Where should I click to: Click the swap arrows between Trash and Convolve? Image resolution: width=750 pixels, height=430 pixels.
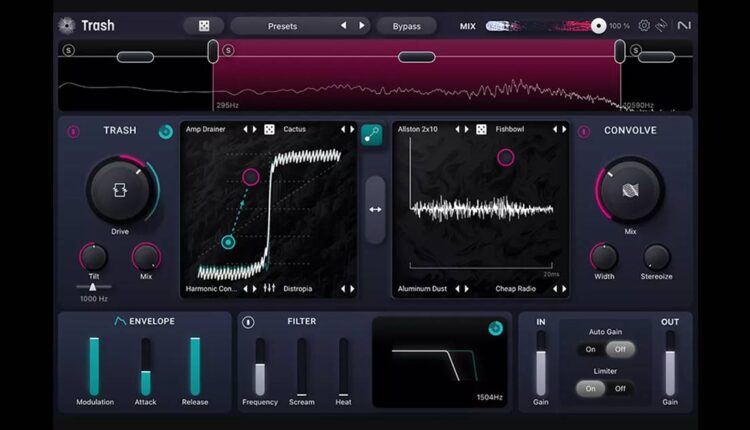[x=375, y=209]
